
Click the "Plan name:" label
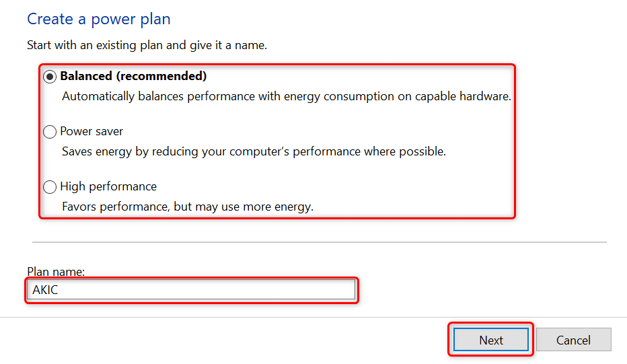(x=56, y=272)
